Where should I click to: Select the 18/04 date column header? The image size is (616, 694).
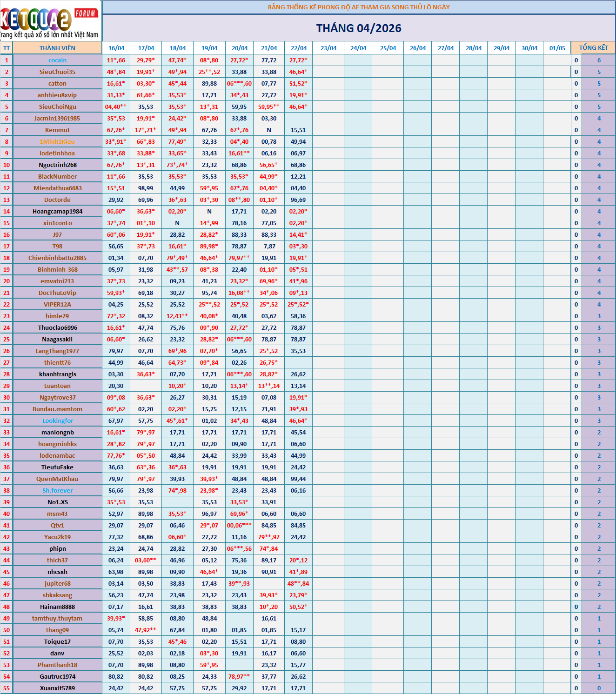tap(178, 48)
